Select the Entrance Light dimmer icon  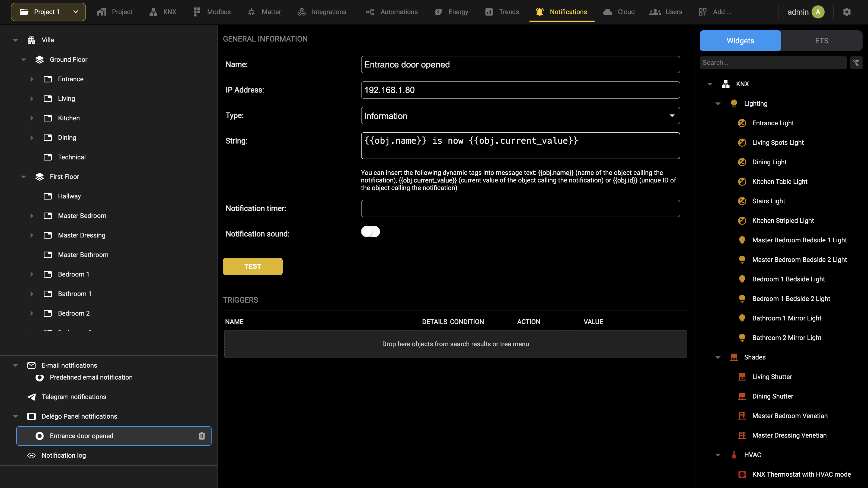tap(742, 123)
